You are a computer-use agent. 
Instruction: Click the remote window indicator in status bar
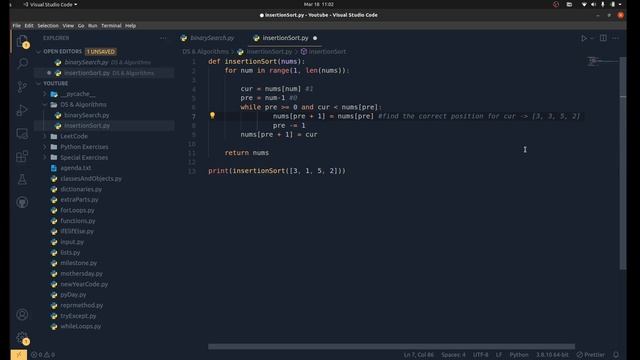pos(19,355)
